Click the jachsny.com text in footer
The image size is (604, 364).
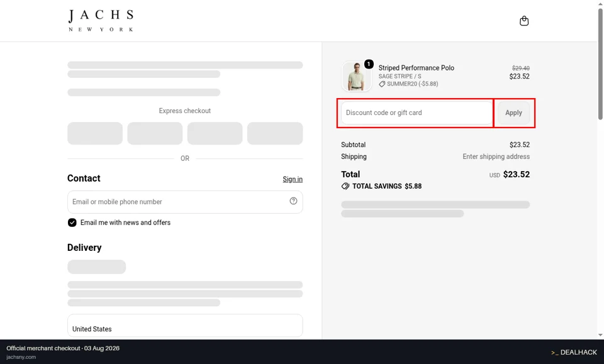pos(21,357)
